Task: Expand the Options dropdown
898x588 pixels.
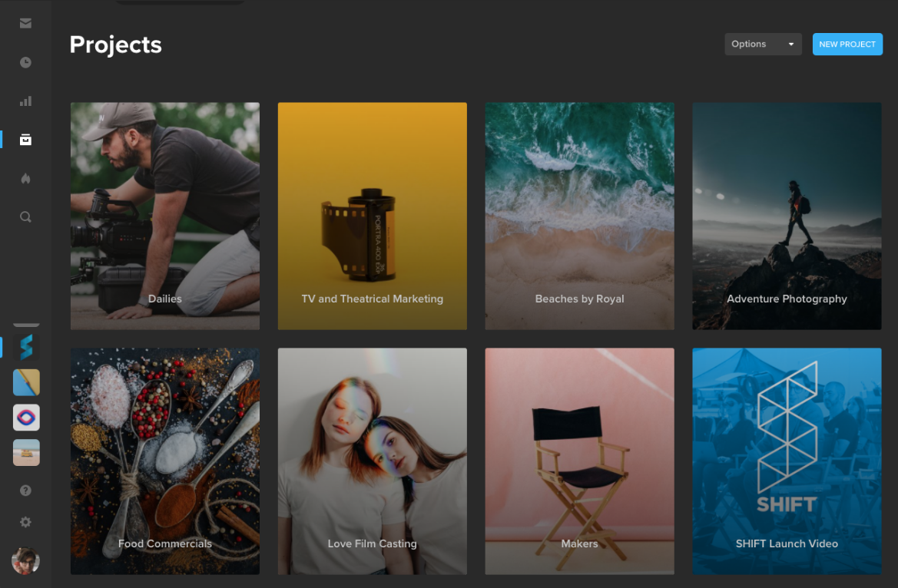Action: 763,44
